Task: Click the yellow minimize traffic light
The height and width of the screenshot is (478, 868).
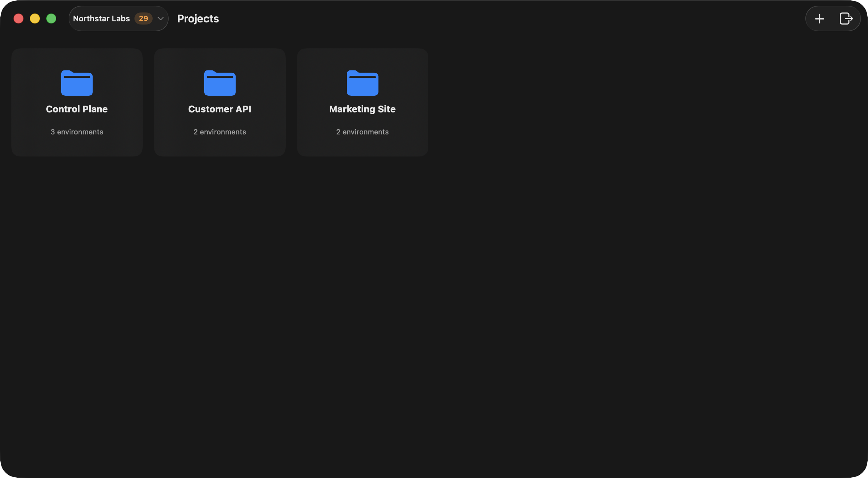Action: 35,18
